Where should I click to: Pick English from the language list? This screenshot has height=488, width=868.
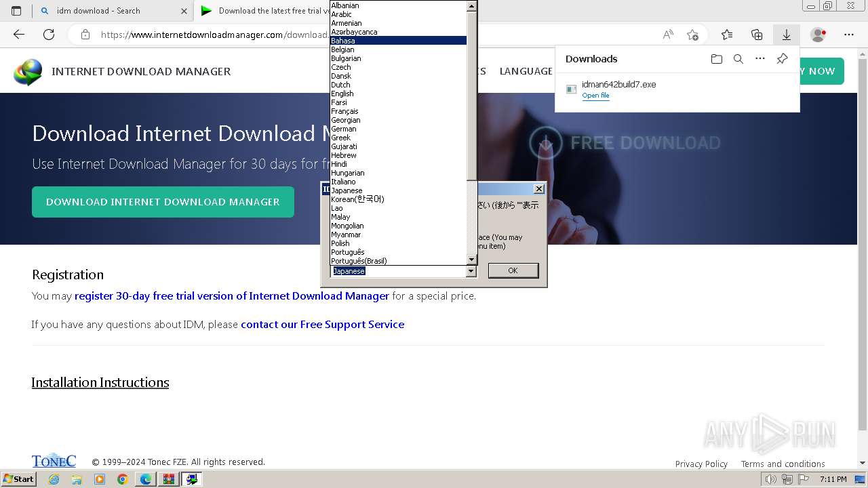[x=399, y=94]
